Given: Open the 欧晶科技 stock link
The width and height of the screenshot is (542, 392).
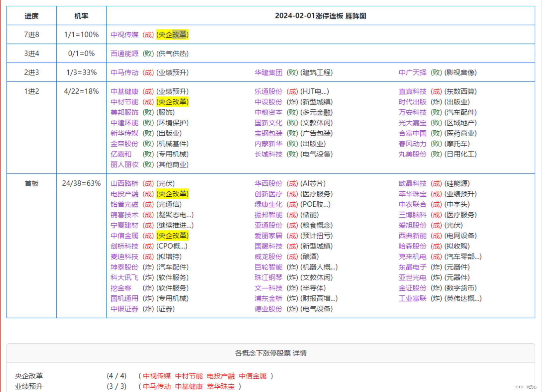Looking at the screenshot, I should 413,183.
